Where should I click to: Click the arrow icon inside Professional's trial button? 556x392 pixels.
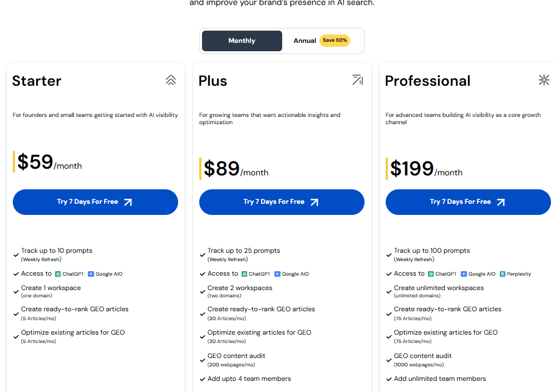500,202
